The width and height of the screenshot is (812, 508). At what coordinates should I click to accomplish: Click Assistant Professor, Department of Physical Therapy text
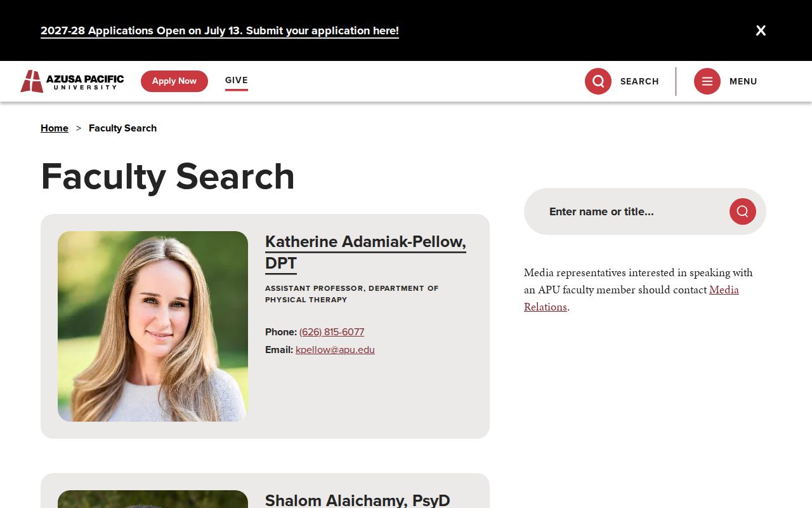click(352, 294)
